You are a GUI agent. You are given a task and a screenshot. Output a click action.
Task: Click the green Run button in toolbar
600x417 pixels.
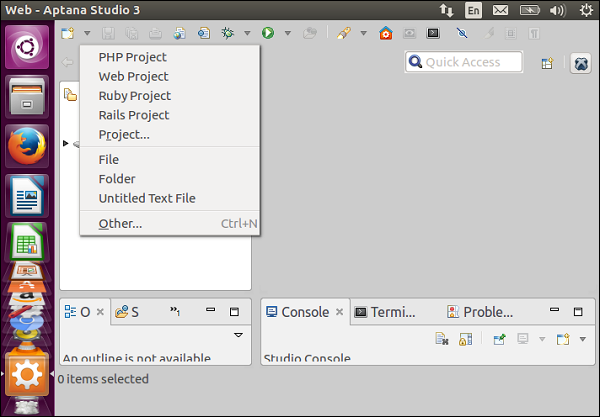pos(268,33)
